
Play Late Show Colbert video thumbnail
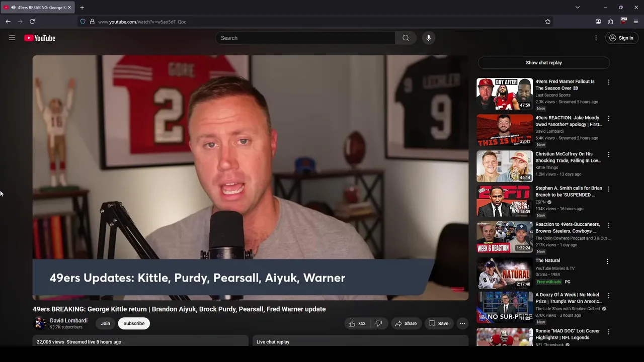tap(505, 307)
